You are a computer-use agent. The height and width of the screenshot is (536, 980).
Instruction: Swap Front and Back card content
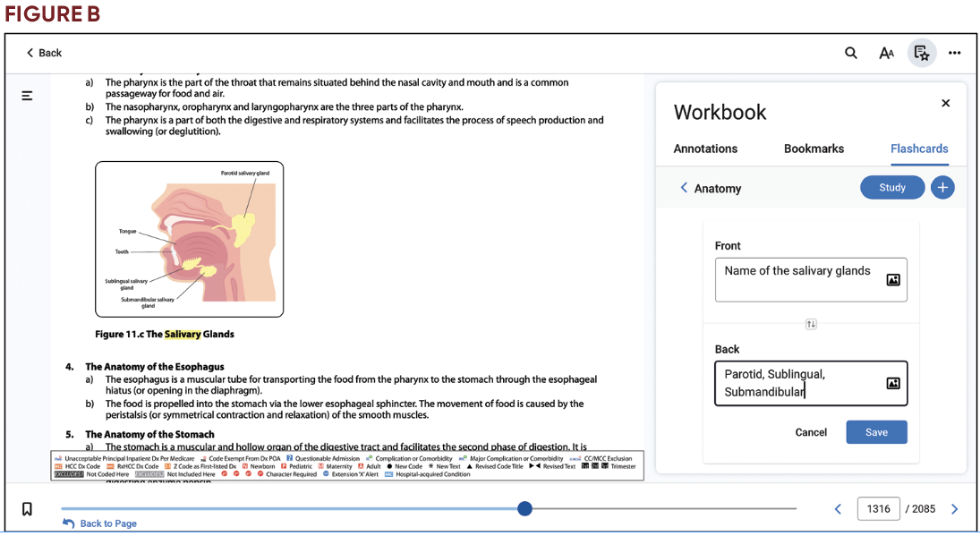pos(811,325)
